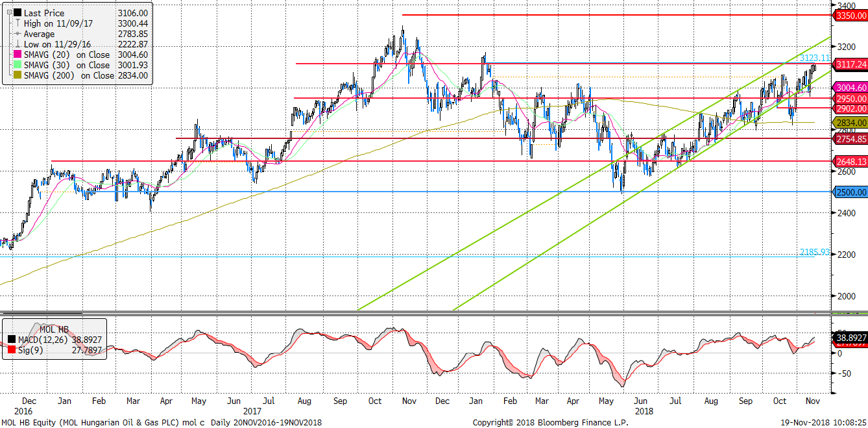The width and height of the screenshot is (868, 428).
Task: Click the 2754.85 dark red price tag
Action: point(851,139)
